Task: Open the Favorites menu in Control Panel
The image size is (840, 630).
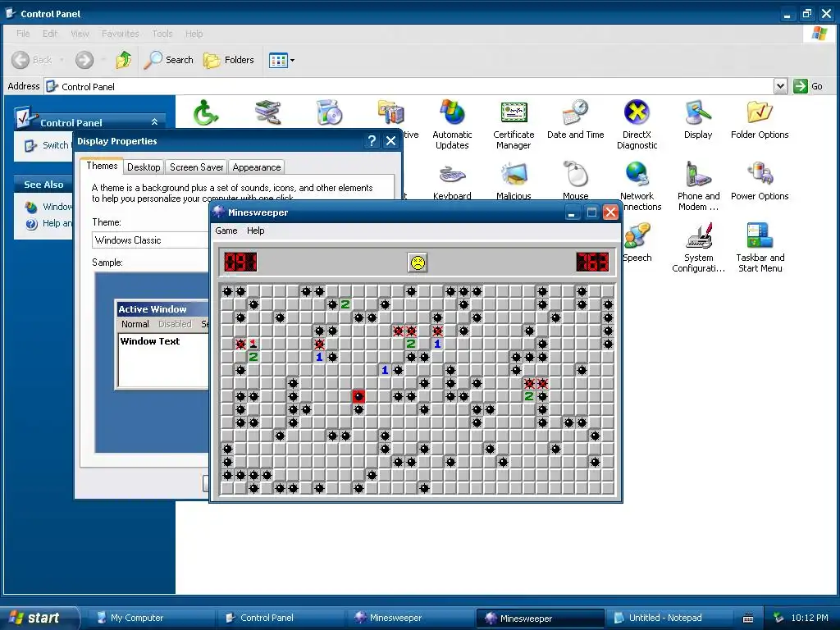Action: (x=120, y=34)
